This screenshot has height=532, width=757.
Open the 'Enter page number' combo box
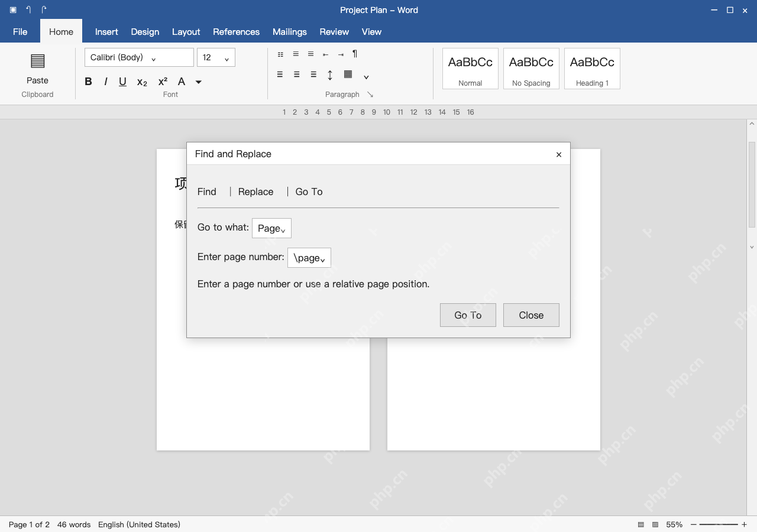pos(309,258)
